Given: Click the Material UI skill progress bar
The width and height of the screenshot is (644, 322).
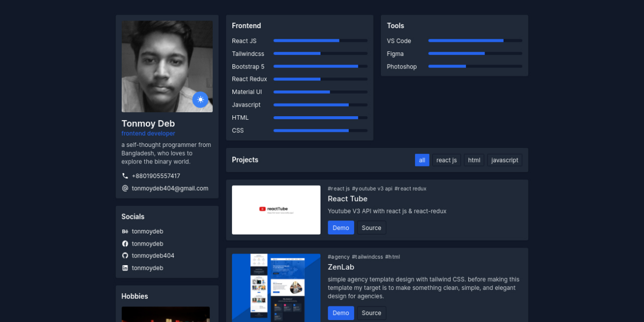Looking at the screenshot, I should [x=320, y=92].
